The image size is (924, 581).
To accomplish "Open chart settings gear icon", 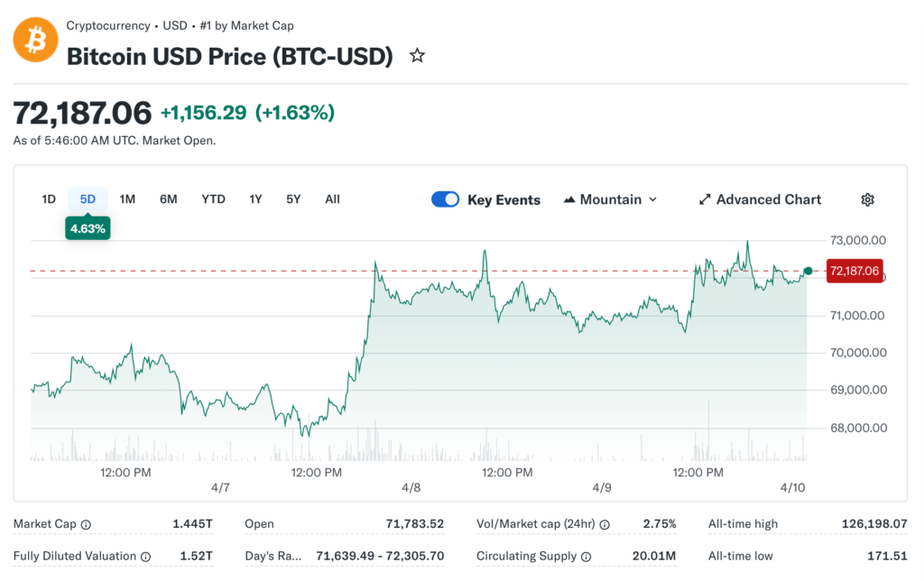I will [867, 199].
